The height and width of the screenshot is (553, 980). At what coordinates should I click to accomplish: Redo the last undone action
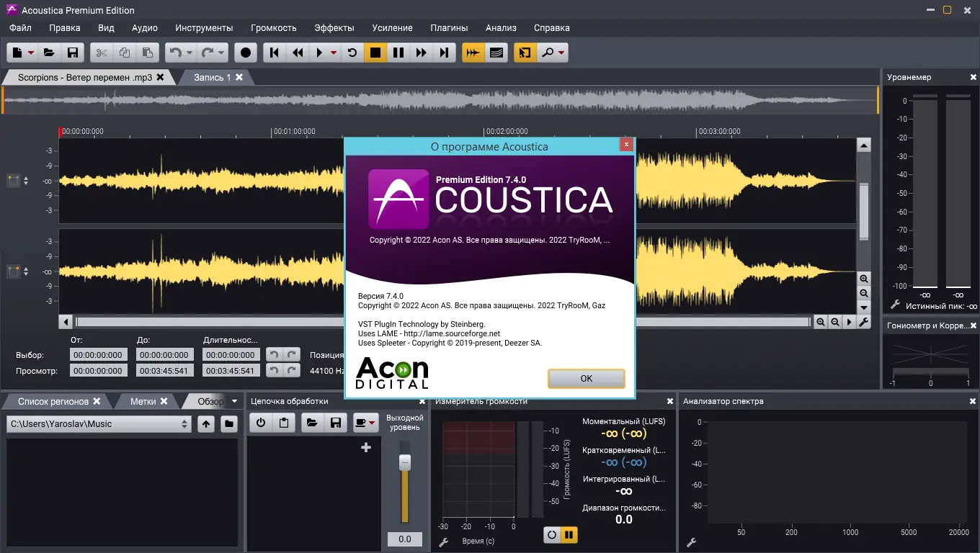pos(207,53)
